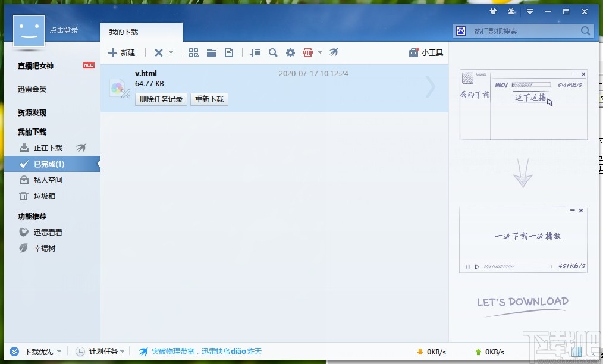Click the 2020-07-17 10:12:24 timestamp
This screenshot has width=603, height=364.
point(313,74)
